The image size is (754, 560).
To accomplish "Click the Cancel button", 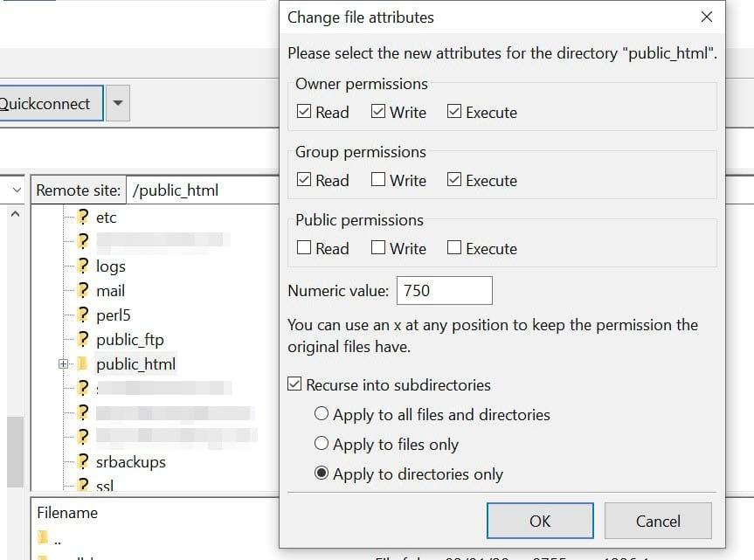I will [658, 521].
